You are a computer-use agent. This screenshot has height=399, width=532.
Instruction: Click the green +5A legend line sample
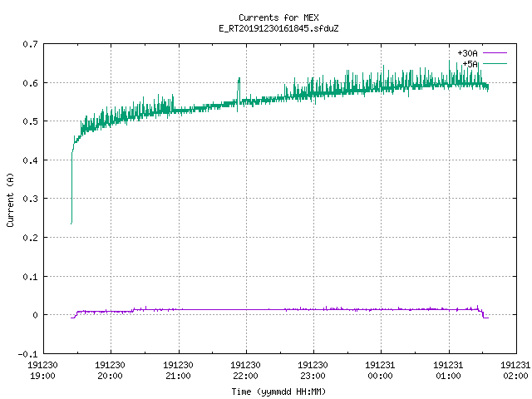[x=495, y=63]
